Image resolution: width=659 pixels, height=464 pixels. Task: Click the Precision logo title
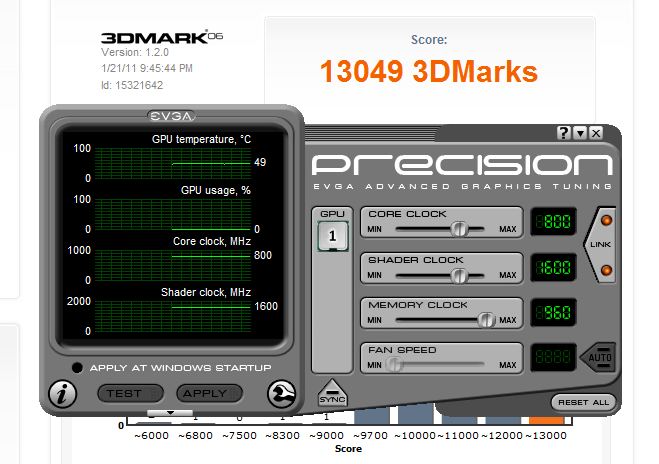point(462,165)
